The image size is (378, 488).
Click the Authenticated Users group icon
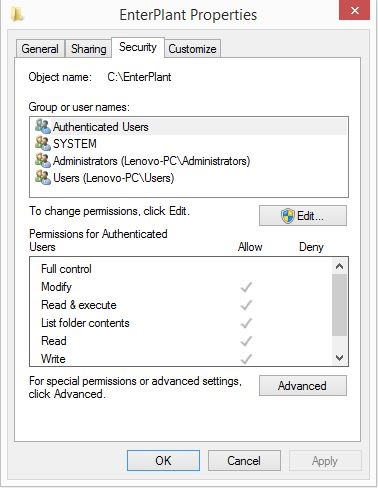point(43,127)
